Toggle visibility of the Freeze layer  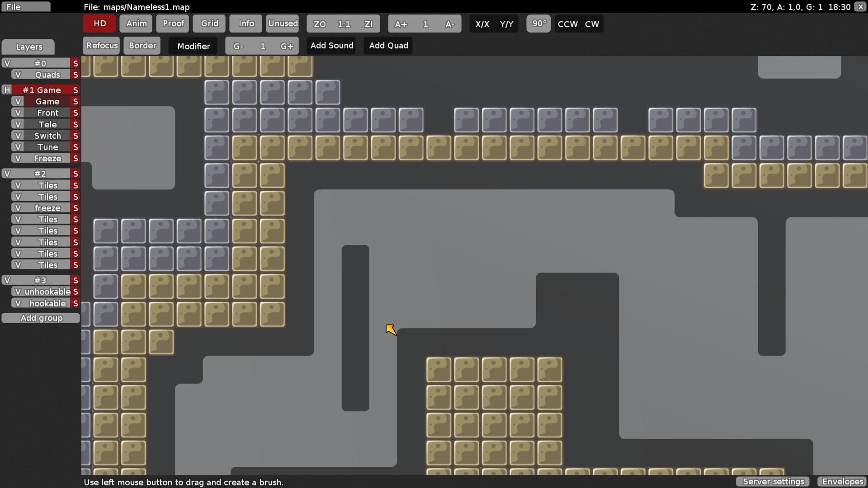click(18, 158)
